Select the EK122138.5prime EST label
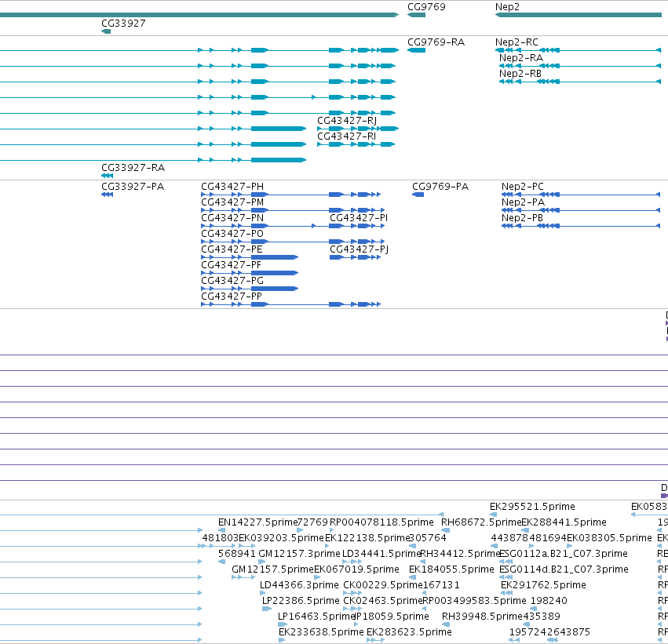Viewport: 668px width, 644px height. coord(367,538)
